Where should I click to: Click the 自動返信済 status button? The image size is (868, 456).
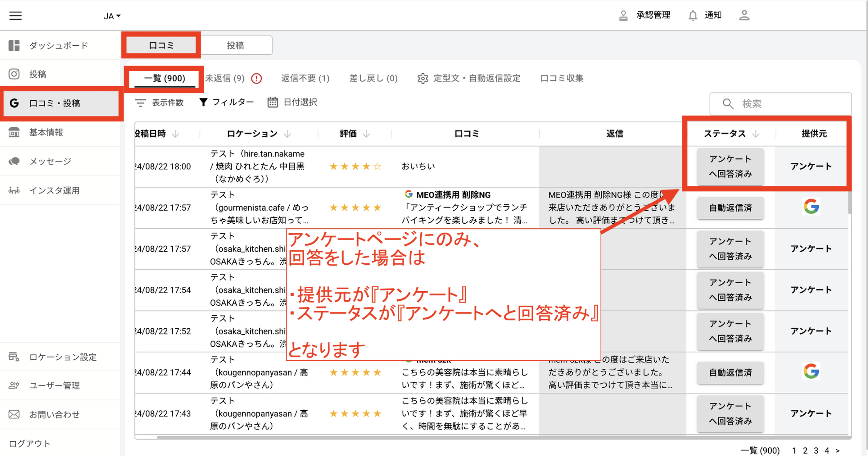click(730, 208)
